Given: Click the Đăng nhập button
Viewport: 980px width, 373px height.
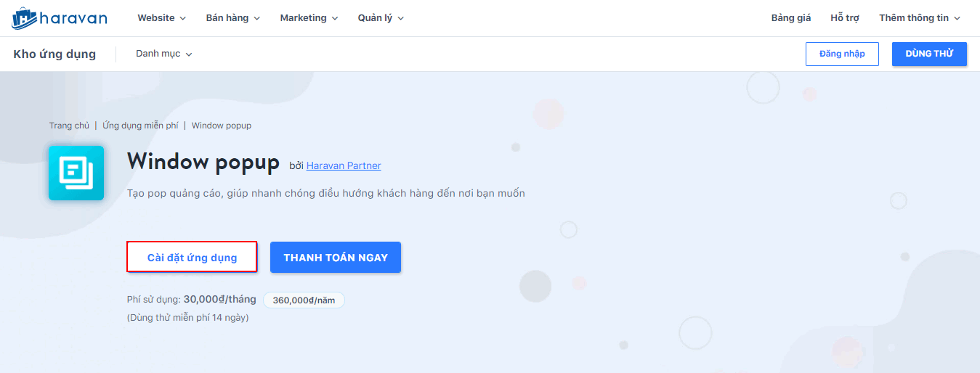Looking at the screenshot, I should pos(842,54).
